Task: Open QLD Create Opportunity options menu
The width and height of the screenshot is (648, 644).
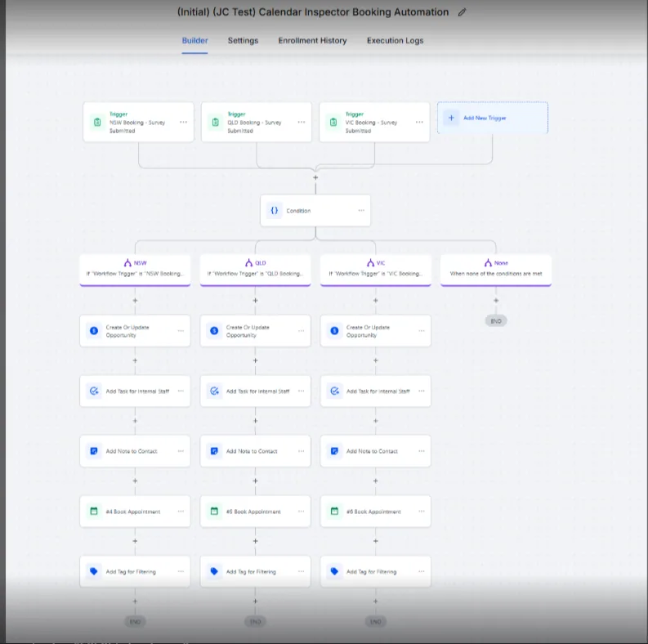Action: coord(301,331)
